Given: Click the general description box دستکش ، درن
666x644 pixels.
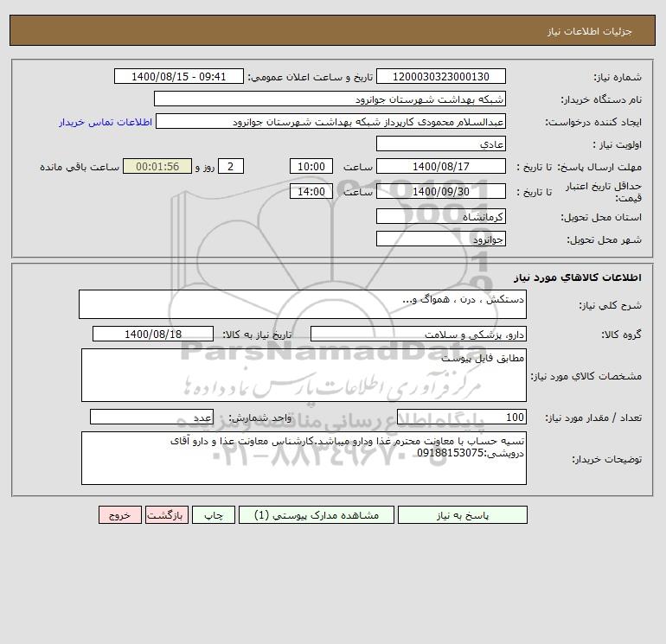Looking at the screenshot, I should (x=303, y=304).
